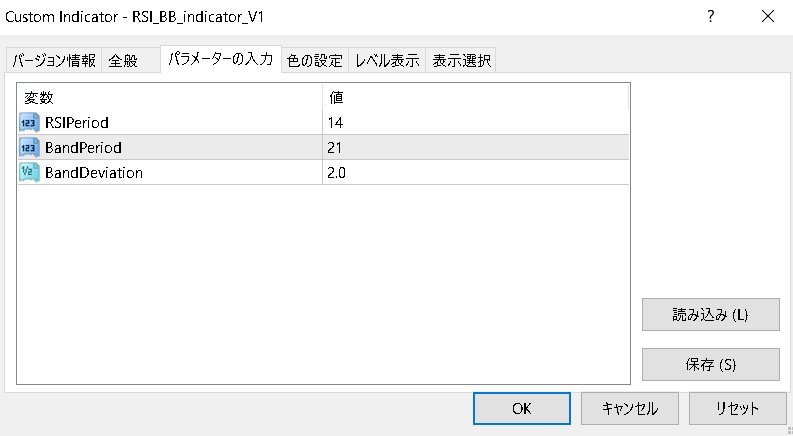Click the BandDeviation double type icon

[29, 172]
